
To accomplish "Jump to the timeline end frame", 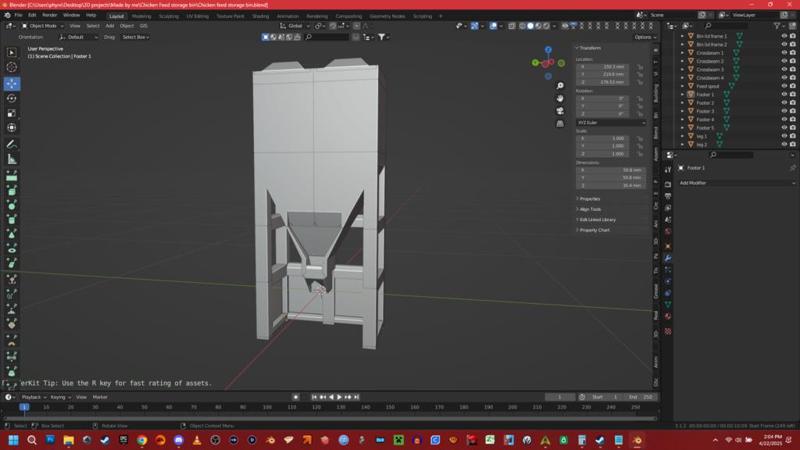I will [357, 397].
